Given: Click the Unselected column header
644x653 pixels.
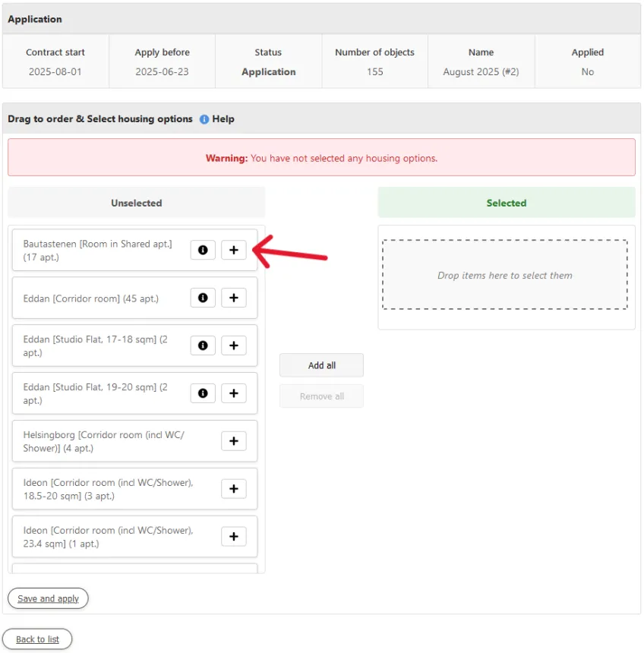Looking at the screenshot, I should click(136, 203).
